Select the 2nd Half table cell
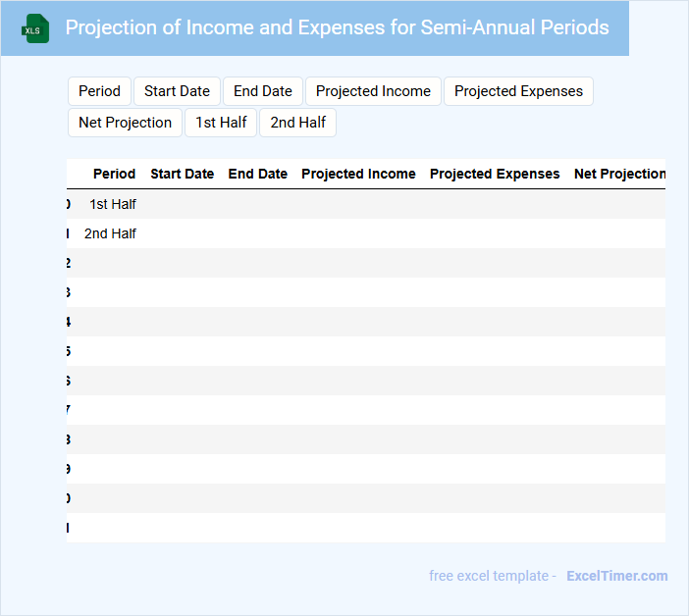Image resolution: width=689 pixels, height=616 pixels. pyautogui.click(x=110, y=233)
